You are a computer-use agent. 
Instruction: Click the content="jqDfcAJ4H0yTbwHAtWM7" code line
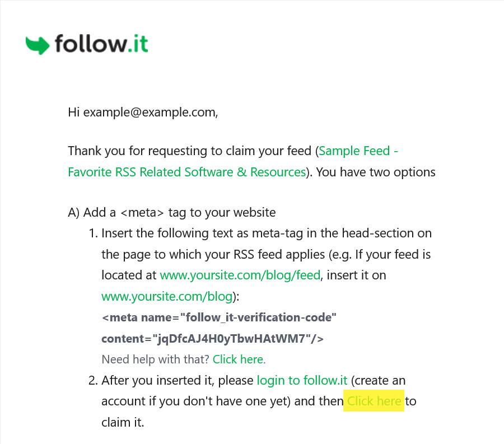pyautogui.click(x=212, y=339)
